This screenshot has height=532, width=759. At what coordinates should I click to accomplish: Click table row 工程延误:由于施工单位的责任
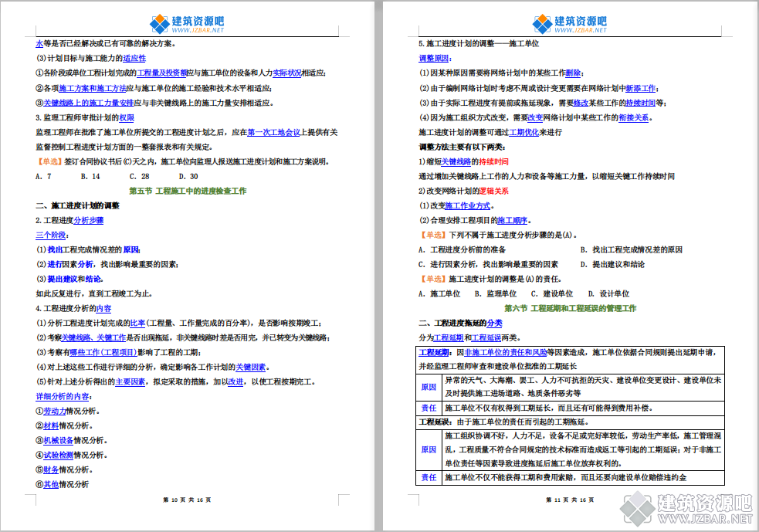point(571,422)
